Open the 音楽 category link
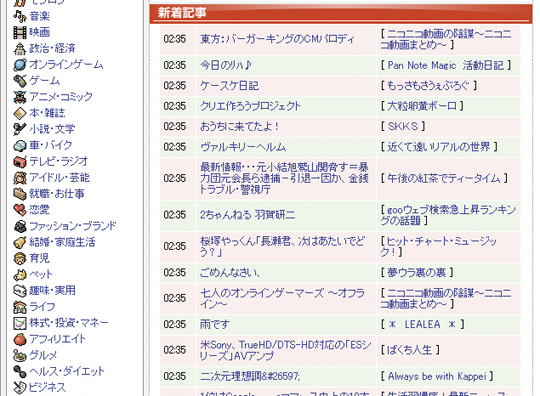Screen dimensions: 540x396 coord(39,16)
